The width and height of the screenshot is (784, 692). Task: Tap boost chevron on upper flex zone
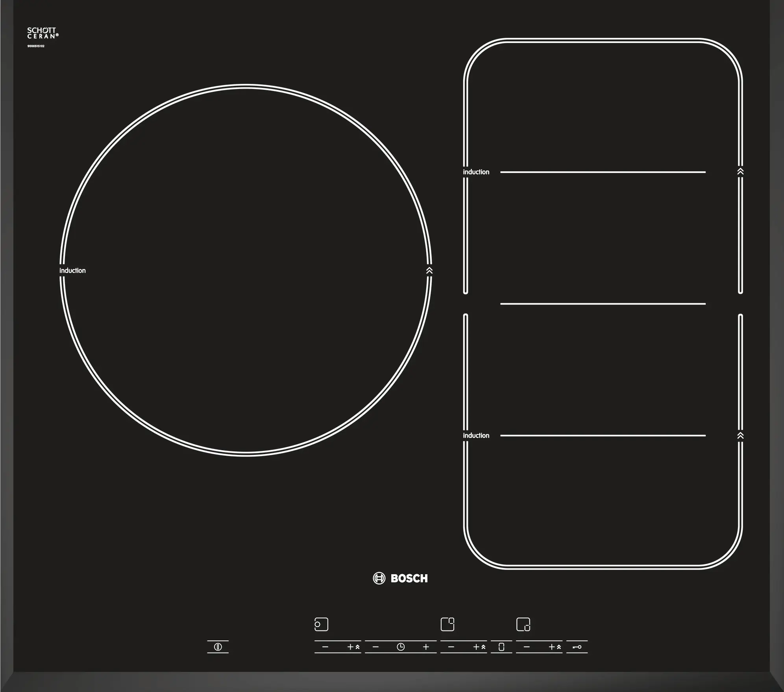[740, 172]
